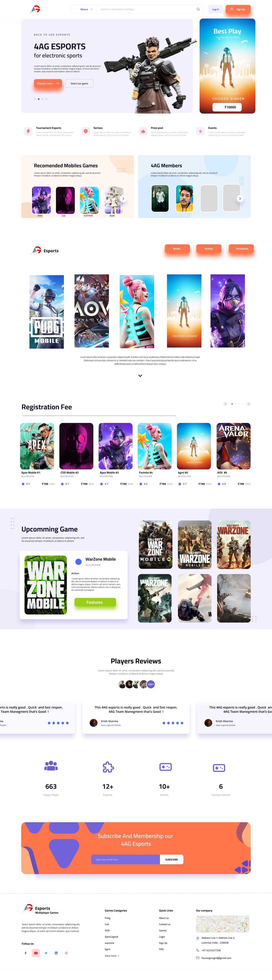Screen dimensions: 272x980
Task: Expand the Esports description chevron
Action: (140, 375)
